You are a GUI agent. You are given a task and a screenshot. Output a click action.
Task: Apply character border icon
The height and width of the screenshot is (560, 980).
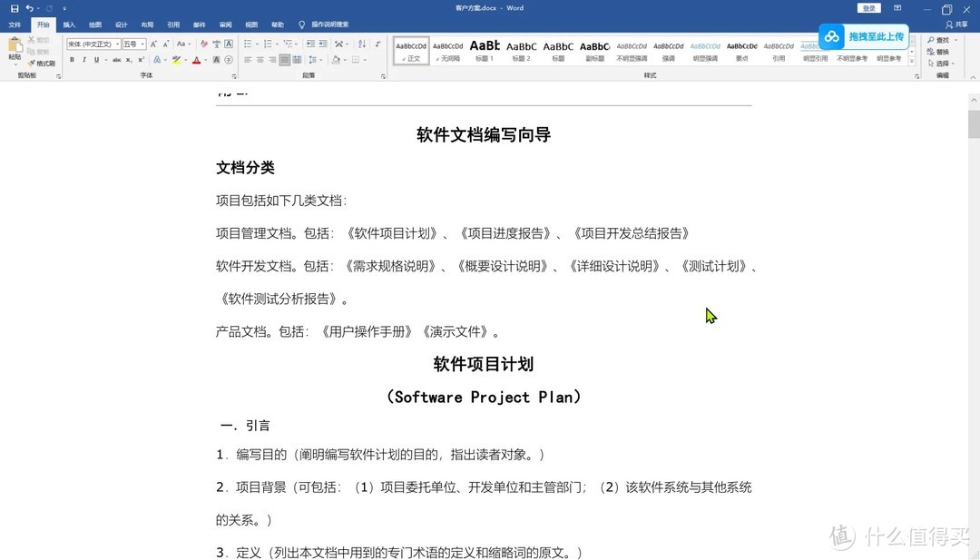[x=229, y=44]
